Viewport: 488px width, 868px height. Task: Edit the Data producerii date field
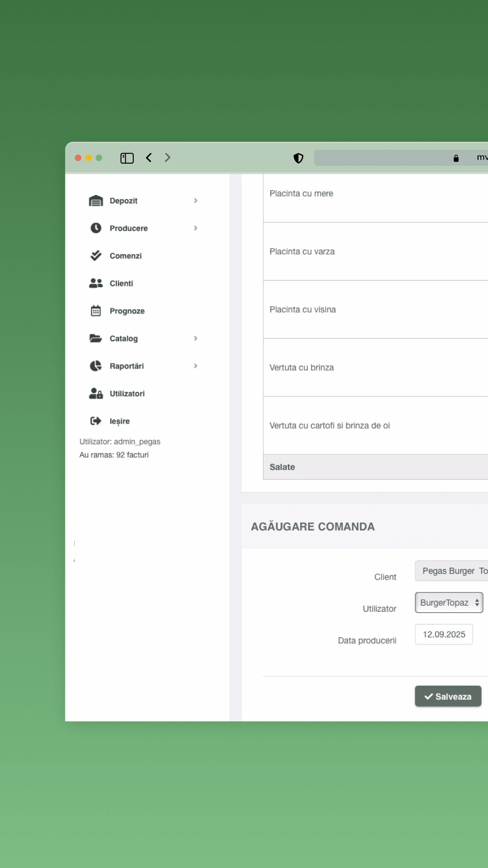coord(444,634)
